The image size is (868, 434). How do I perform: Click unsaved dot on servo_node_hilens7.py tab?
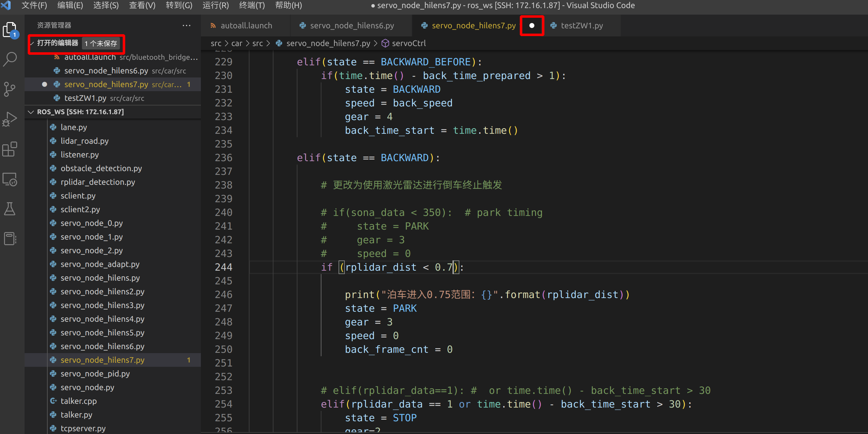coord(531,26)
